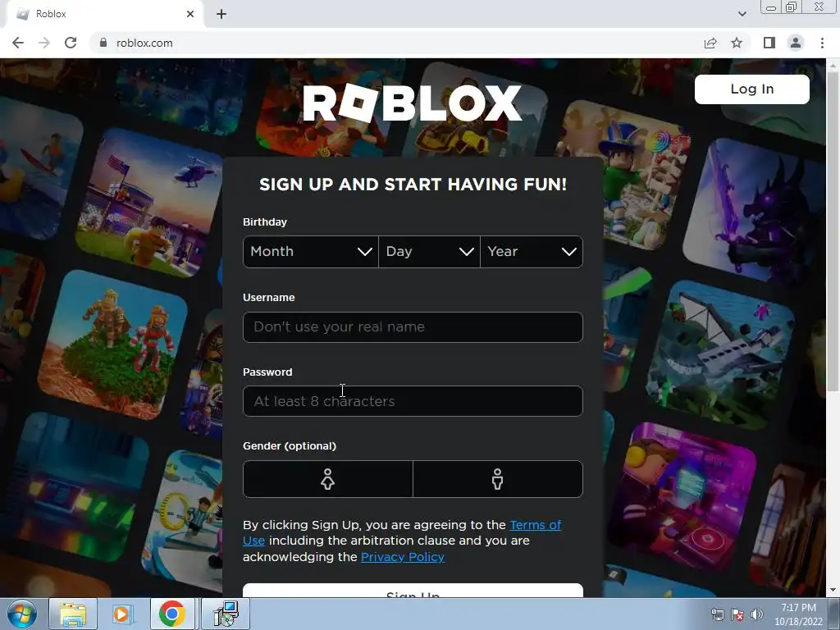The height and width of the screenshot is (630, 840).
Task: Click the network status tray icon
Action: point(717,614)
